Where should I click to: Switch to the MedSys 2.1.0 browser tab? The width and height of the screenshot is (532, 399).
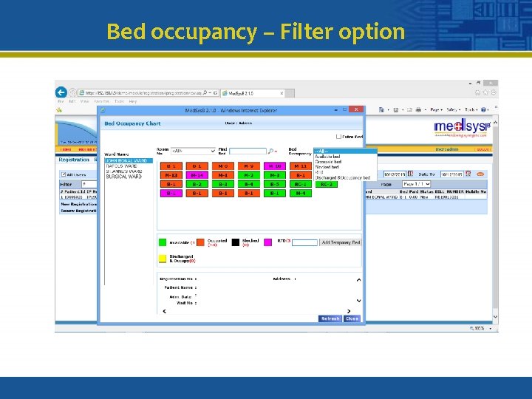coord(253,93)
